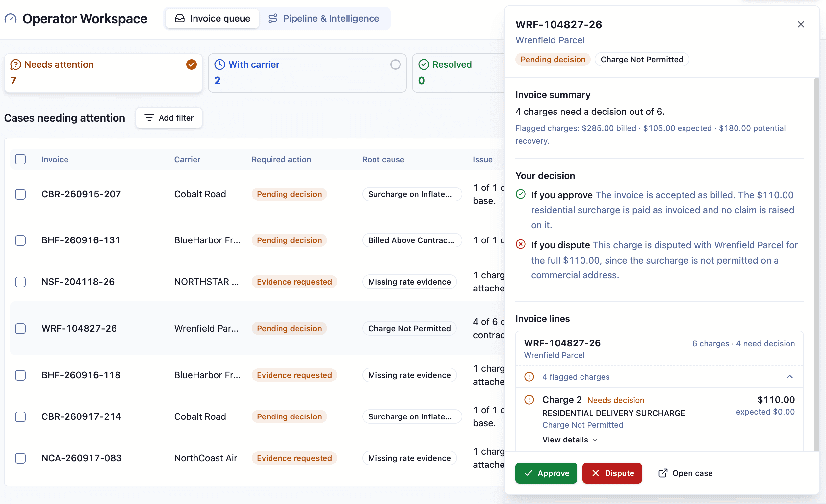826x504 pixels.
Task: Click the green check icon beside If you approve
Action: point(520,194)
